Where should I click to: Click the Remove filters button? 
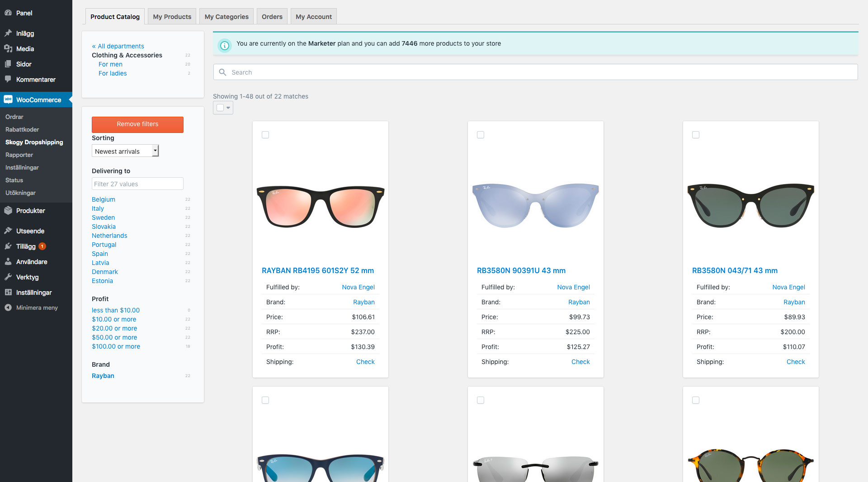click(x=137, y=124)
